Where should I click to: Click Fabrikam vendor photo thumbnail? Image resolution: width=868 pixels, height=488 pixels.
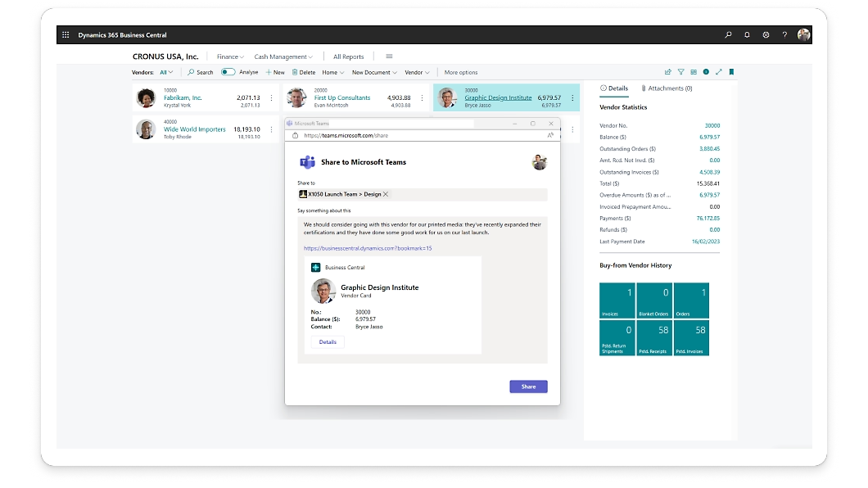146,98
